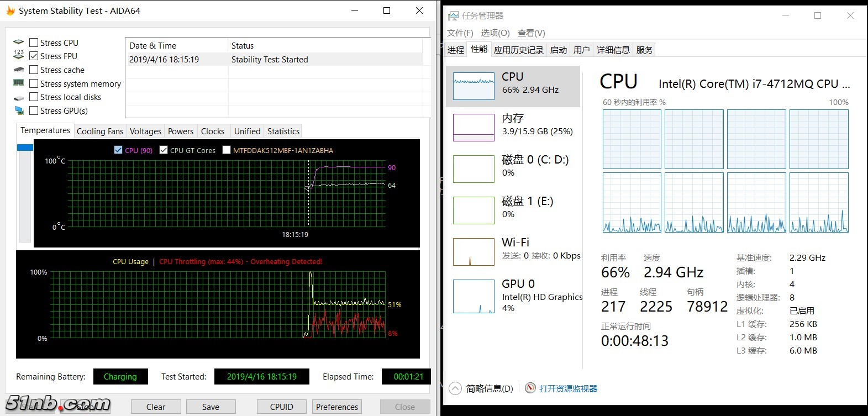Open the 用户 tab
This screenshot has width=868, height=416.
click(x=581, y=50)
